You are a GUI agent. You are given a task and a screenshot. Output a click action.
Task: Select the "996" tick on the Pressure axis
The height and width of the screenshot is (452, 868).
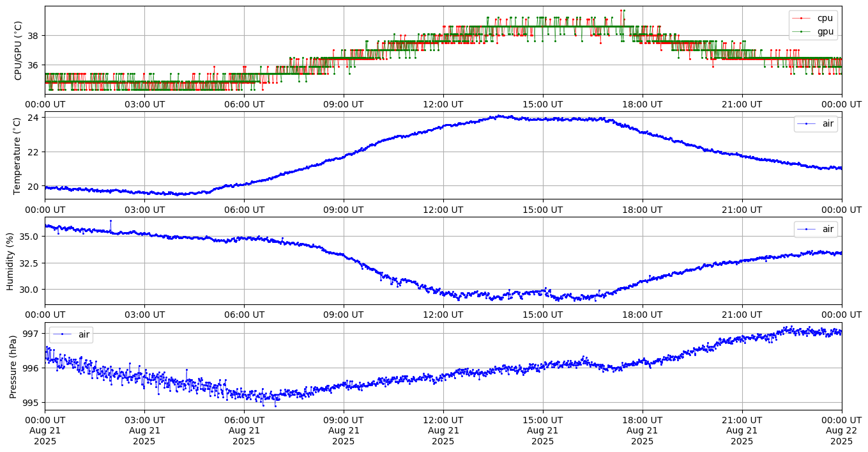click(32, 368)
